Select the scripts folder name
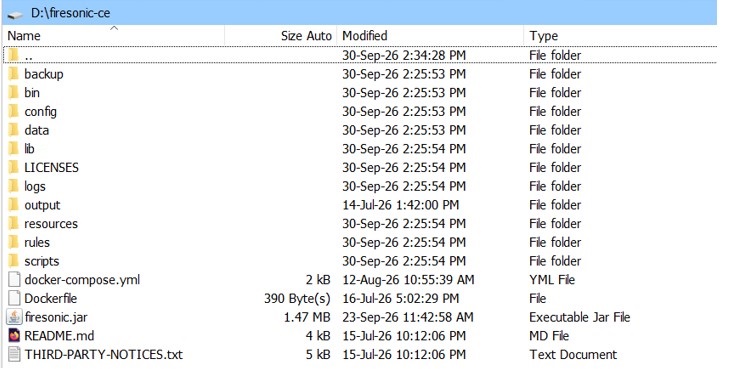The height and width of the screenshot is (369, 750). pos(42,260)
